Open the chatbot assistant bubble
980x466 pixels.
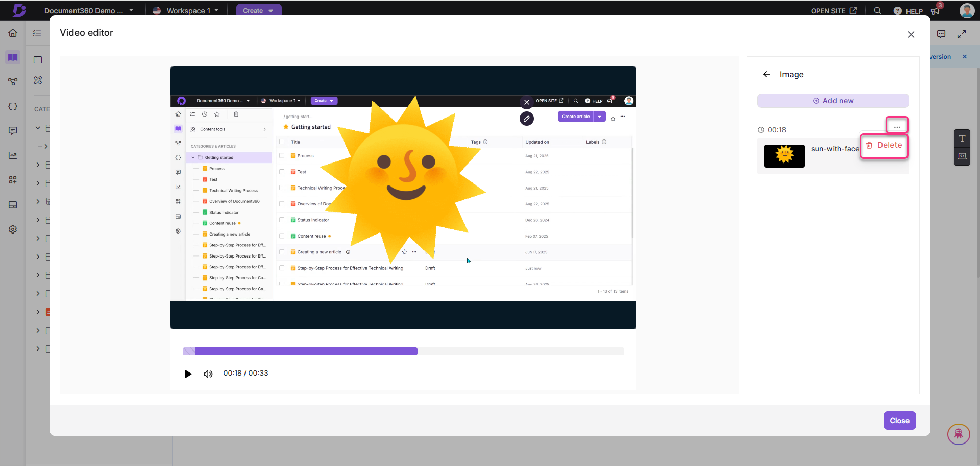click(x=959, y=434)
